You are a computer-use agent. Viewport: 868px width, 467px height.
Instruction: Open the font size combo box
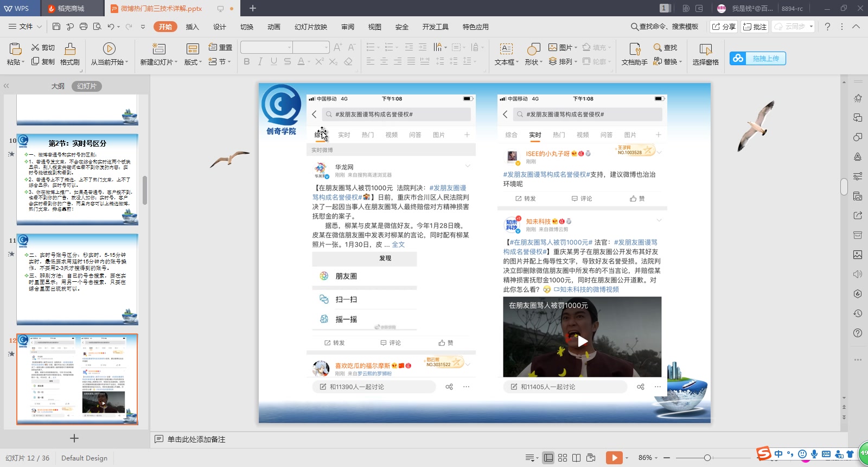[311, 47]
